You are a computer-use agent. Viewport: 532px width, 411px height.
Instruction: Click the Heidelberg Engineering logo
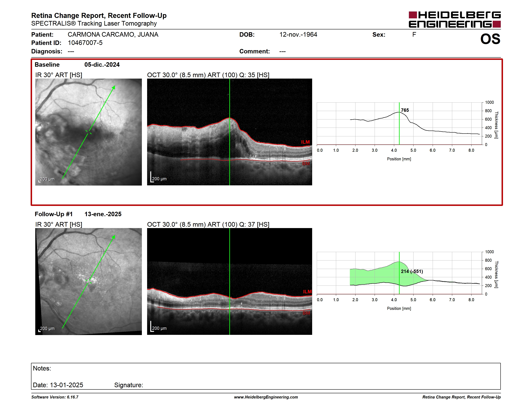click(x=455, y=20)
